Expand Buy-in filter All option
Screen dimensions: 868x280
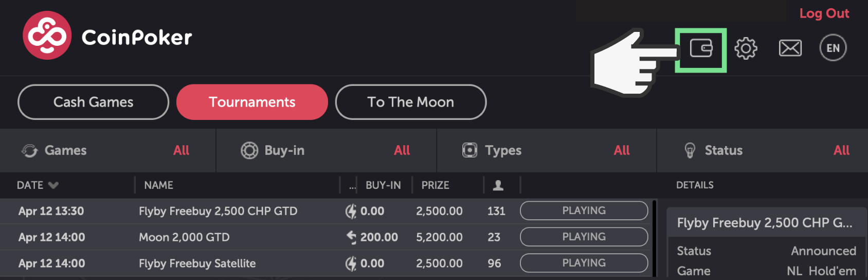pos(402,150)
